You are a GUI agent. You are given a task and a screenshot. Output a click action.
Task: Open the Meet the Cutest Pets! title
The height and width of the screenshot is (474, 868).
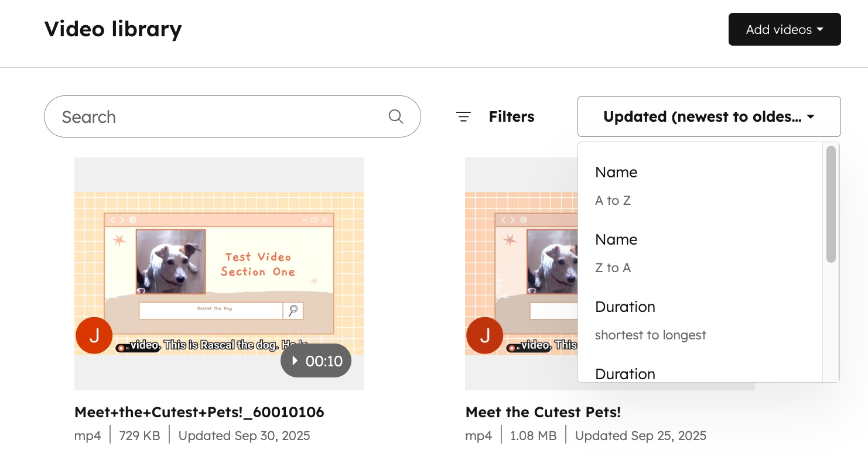[x=543, y=413]
